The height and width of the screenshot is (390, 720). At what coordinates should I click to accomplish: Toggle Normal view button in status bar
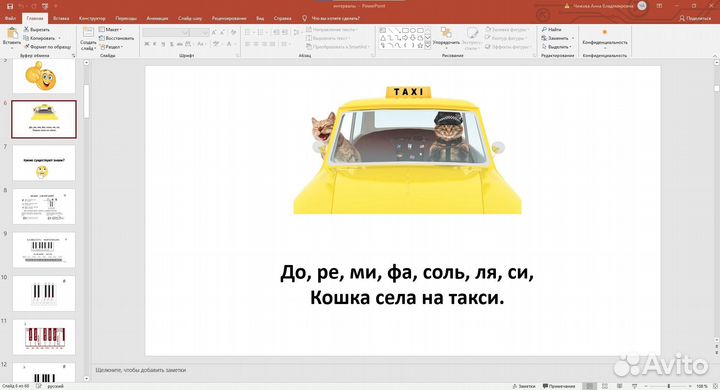[590, 386]
